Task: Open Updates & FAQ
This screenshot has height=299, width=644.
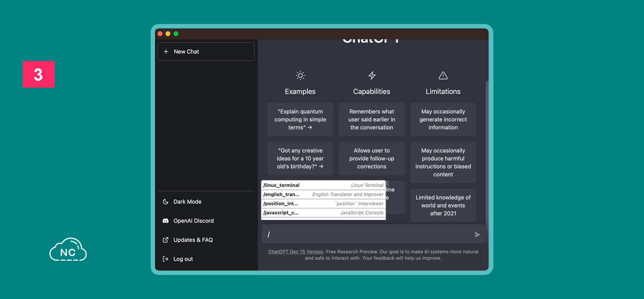Action: 206,240
